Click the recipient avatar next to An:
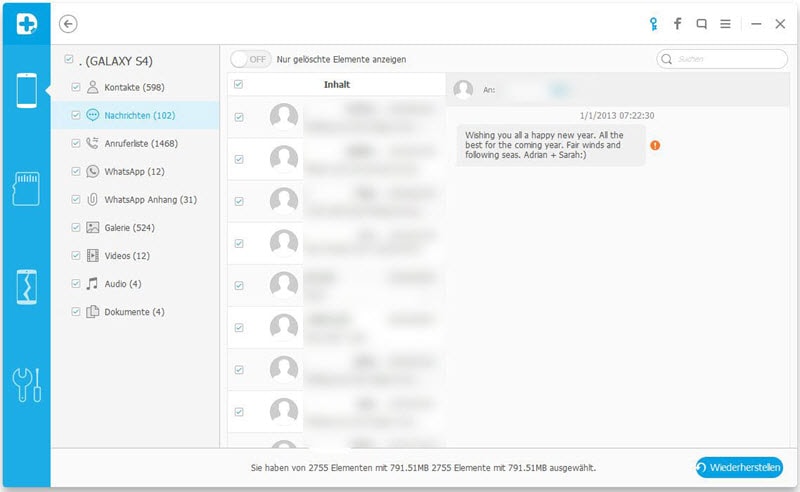The height and width of the screenshot is (492, 800). click(x=463, y=90)
